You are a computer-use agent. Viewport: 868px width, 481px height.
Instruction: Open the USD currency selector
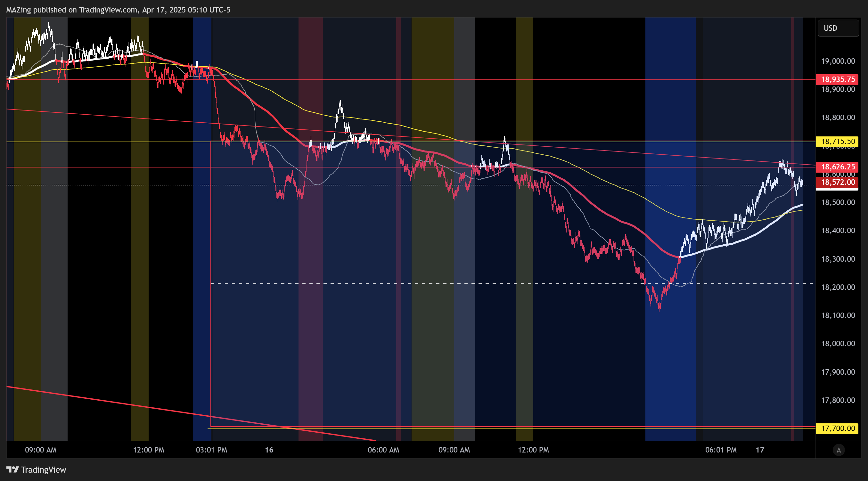pos(838,28)
